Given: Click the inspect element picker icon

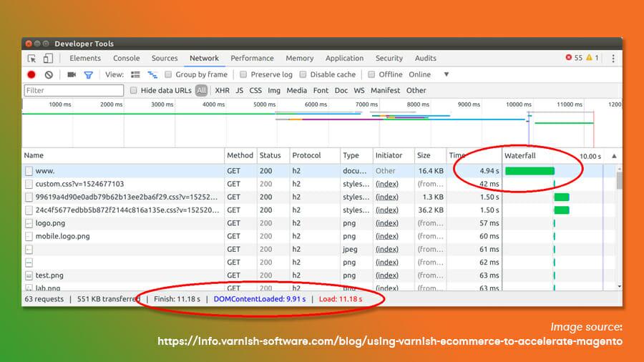Looking at the screenshot, I should (x=31, y=59).
